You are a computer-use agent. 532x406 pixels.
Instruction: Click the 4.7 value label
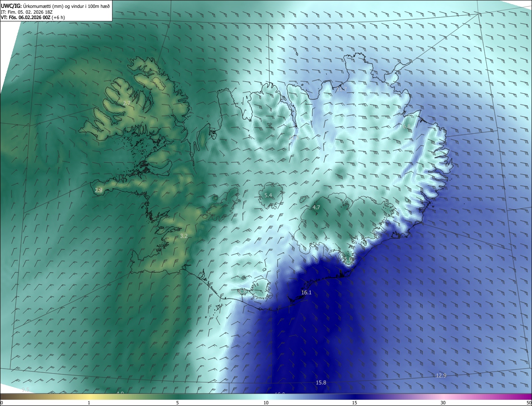click(x=316, y=207)
